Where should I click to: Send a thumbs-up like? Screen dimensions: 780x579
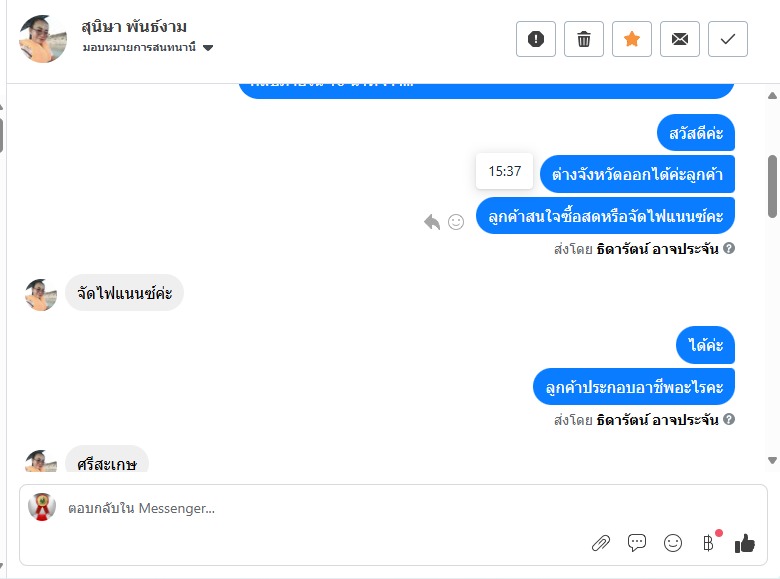tap(745, 543)
